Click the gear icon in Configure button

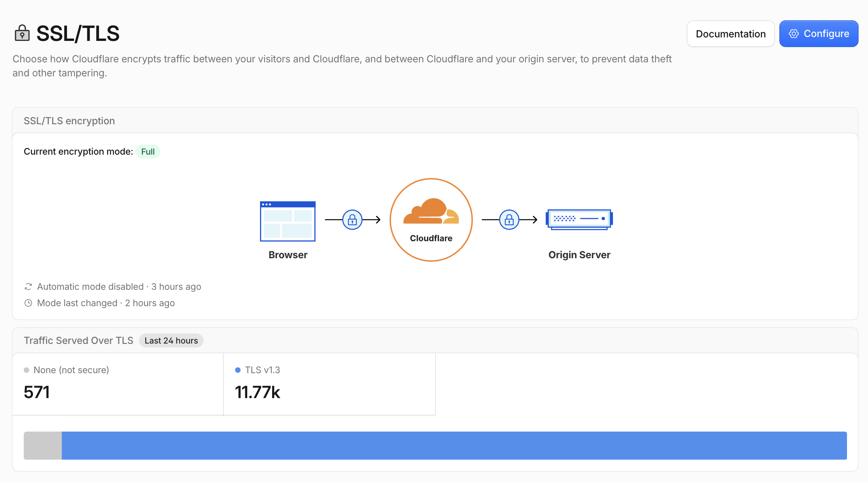794,34
